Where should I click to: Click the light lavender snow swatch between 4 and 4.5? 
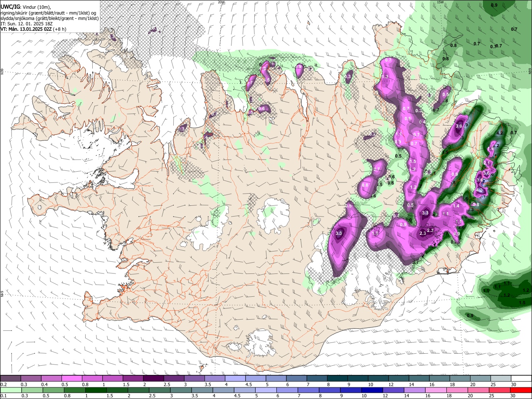click(x=234, y=378)
